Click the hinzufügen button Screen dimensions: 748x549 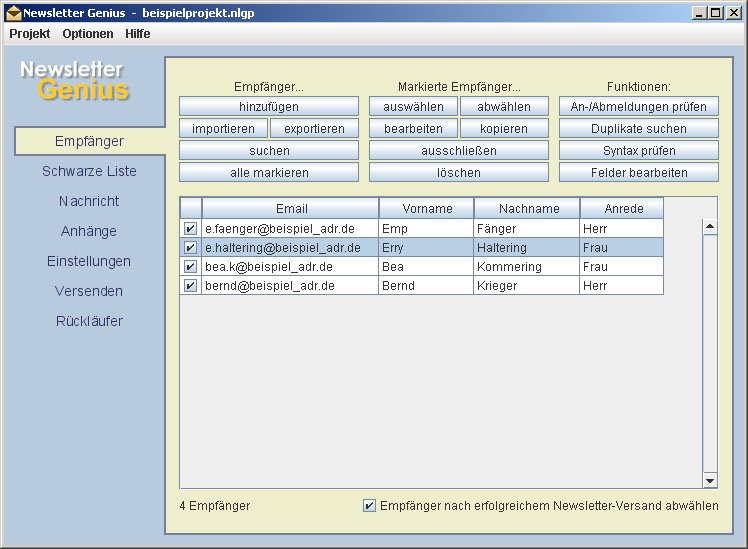pos(269,106)
